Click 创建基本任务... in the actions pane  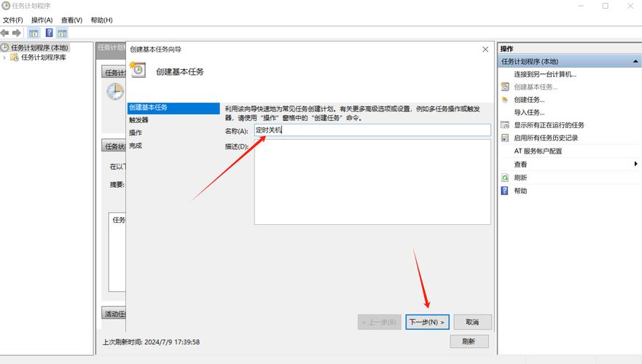535,87
